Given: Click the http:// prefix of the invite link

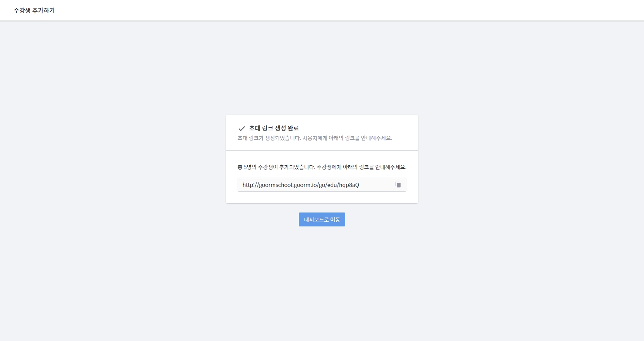Looking at the screenshot, I should pyautogui.click(x=250, y=185).
